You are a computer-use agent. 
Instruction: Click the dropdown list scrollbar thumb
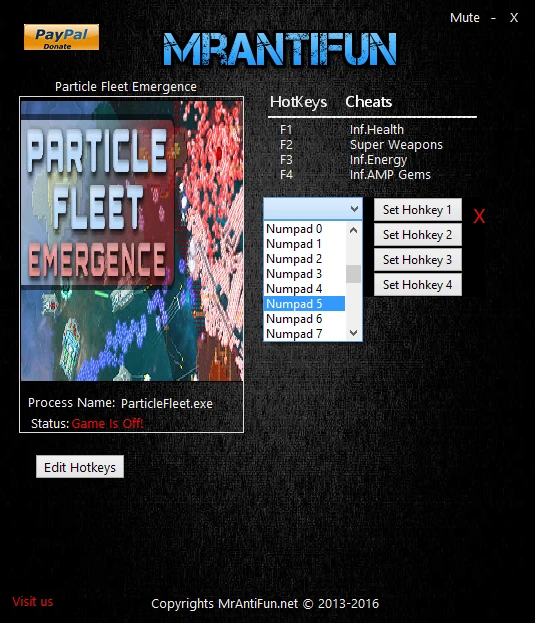pyautogui.click(x=353, y=274)
